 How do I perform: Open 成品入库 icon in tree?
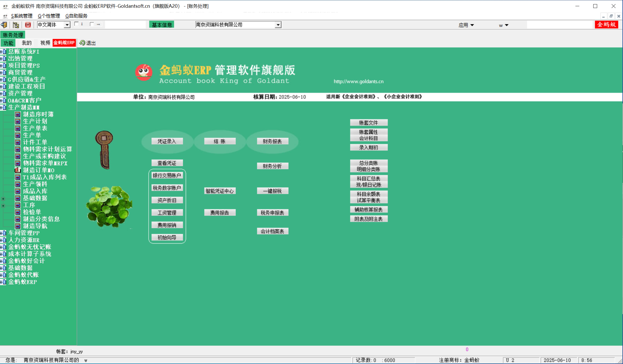tap(18, 191)
